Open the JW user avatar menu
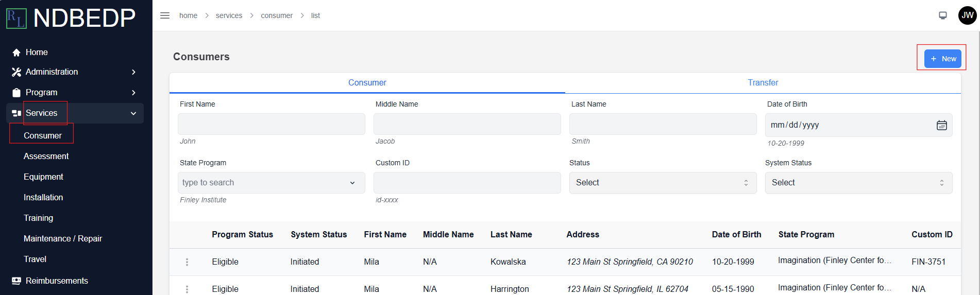980x295 pixels. tap(968, 15)
